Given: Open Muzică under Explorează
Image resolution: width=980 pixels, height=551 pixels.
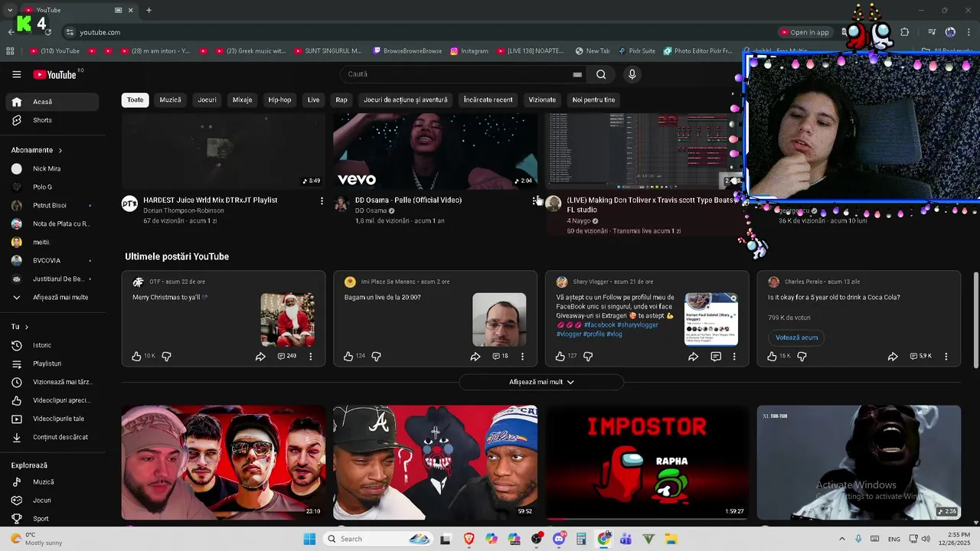Looking at the screenshot, I should (52, 482).
